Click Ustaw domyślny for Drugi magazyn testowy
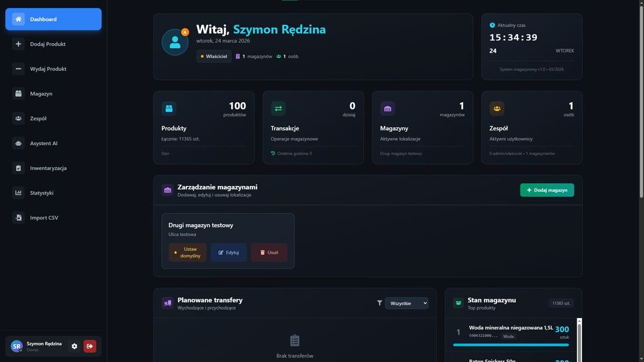Viewport: 644px width, 362px height. point(187,253)
